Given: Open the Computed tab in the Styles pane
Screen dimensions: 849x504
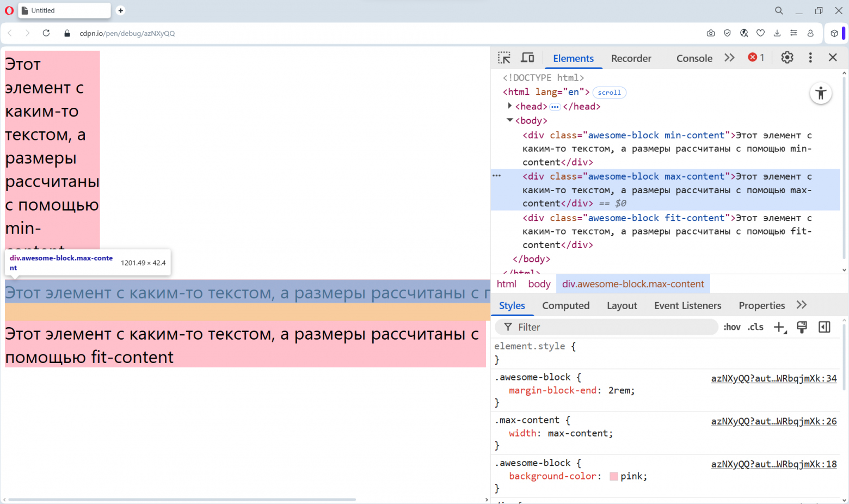Looking at the screenshot, I should point(566,305).
